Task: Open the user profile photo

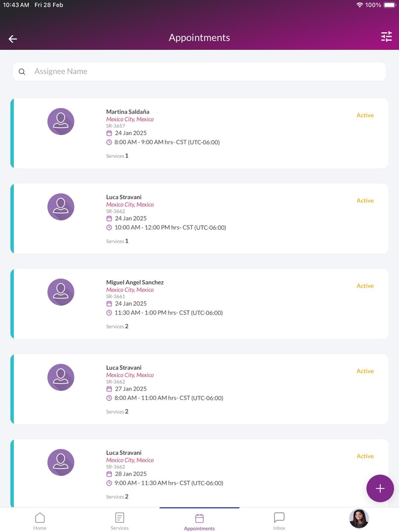Action: 359,518
